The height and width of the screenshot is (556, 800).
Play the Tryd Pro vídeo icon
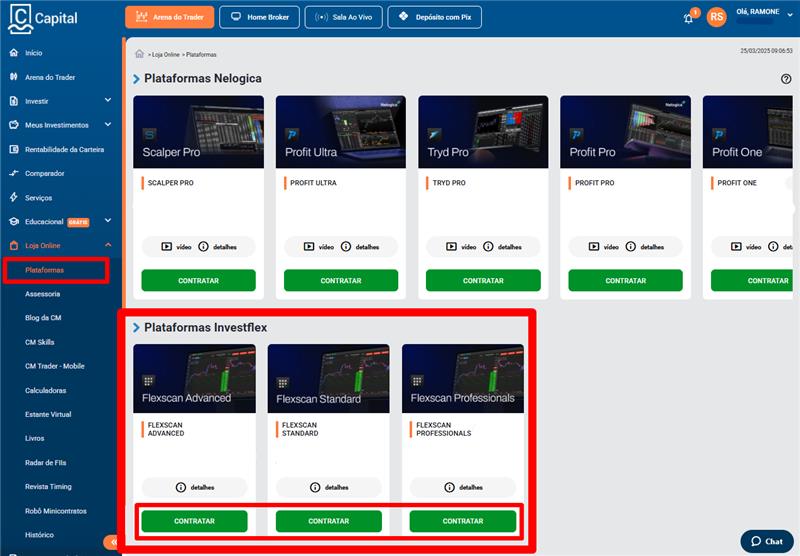pos(452,246)
